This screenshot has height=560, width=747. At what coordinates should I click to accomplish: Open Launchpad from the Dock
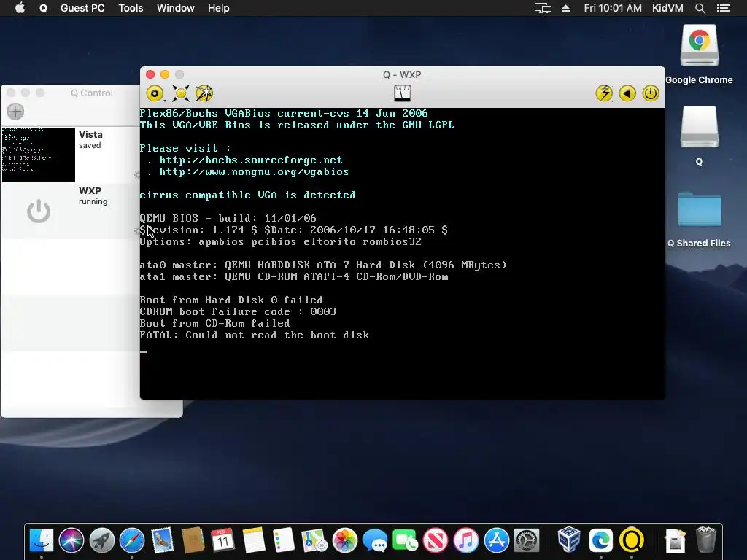pyautogui.click(x=102, y=541)
